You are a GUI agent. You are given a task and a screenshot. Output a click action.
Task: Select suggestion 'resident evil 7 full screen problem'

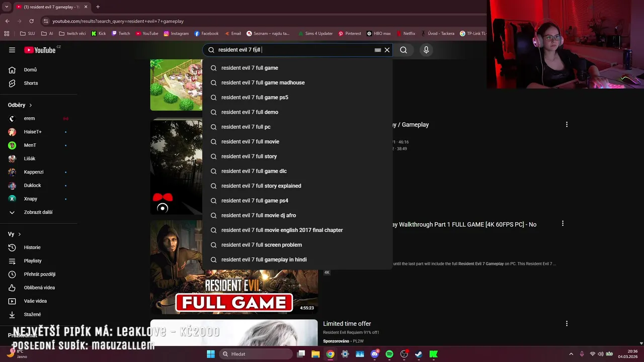click(x=297, y=245)
